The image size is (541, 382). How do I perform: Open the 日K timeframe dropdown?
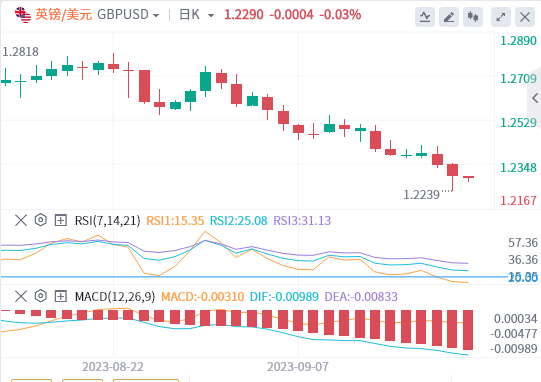[197, 15]
